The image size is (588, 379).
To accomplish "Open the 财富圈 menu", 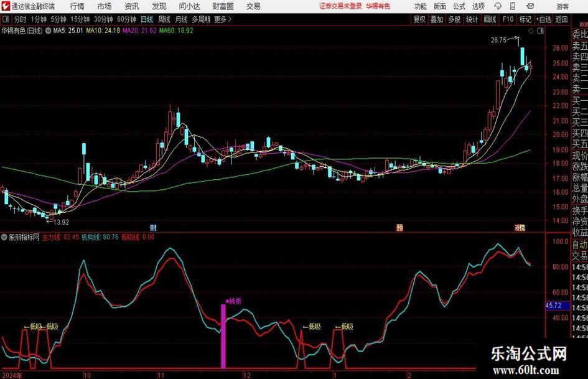I will pos(223,6).
